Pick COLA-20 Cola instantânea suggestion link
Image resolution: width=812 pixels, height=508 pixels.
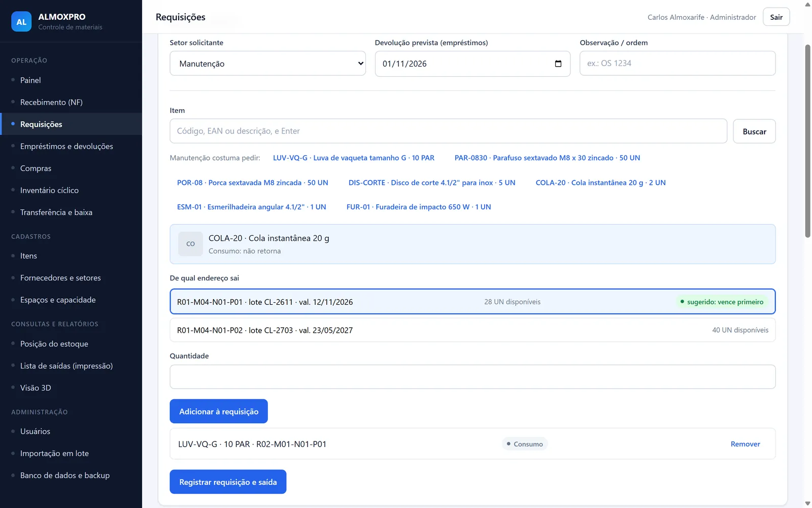[600, 182]
